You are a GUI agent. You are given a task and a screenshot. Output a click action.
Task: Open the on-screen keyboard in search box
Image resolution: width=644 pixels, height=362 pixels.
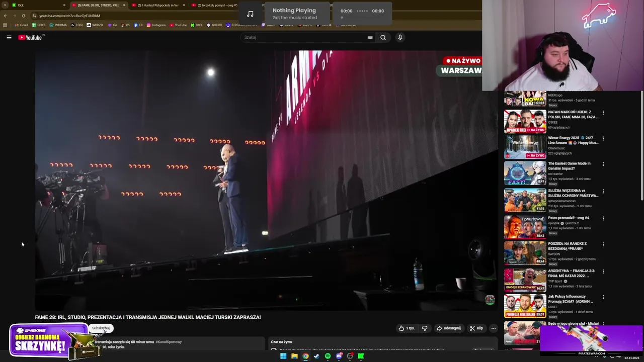coord(370,37)
